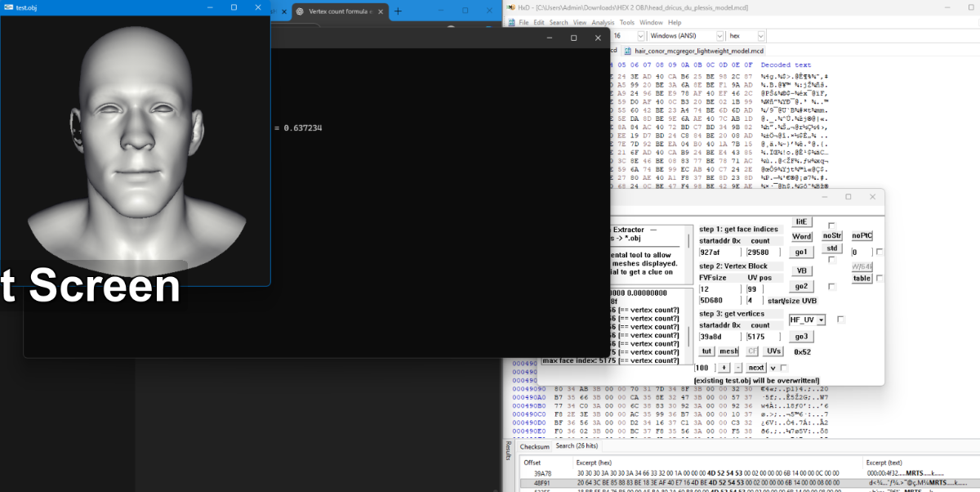
Task: Open the HF_UV dropdown list
Action: [821, 320]
